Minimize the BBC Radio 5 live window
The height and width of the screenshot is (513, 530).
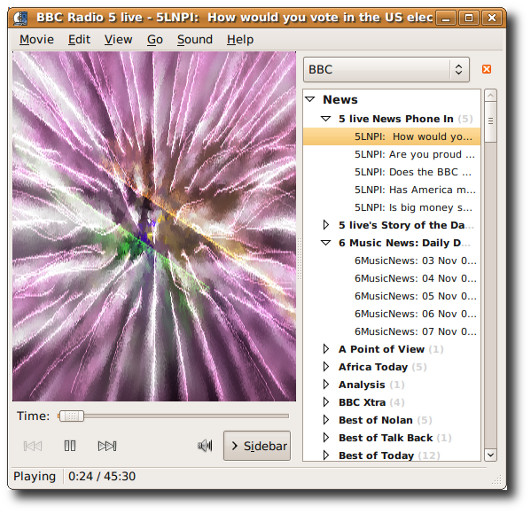pyautogui.click(x=446, y=18)
